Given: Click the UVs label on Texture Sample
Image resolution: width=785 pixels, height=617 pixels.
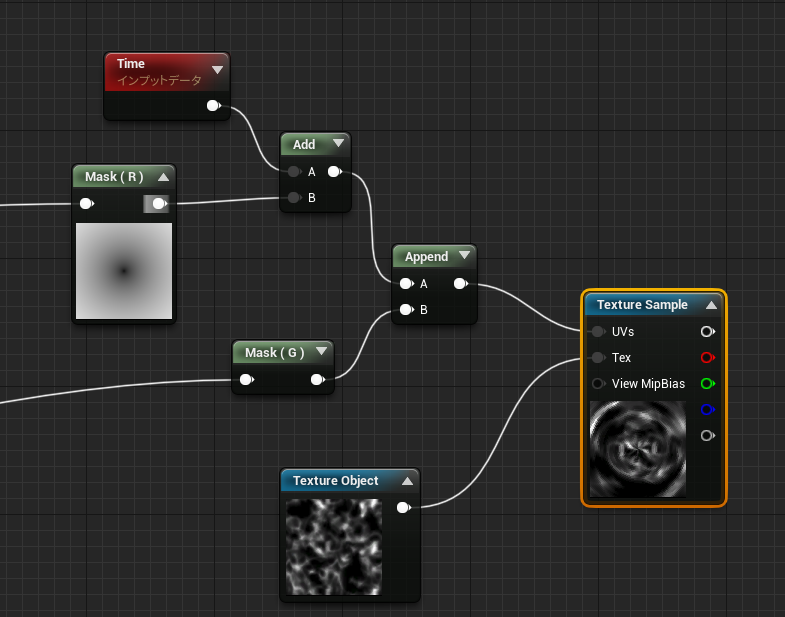Looking at the screenshot, I should (623, 332).
